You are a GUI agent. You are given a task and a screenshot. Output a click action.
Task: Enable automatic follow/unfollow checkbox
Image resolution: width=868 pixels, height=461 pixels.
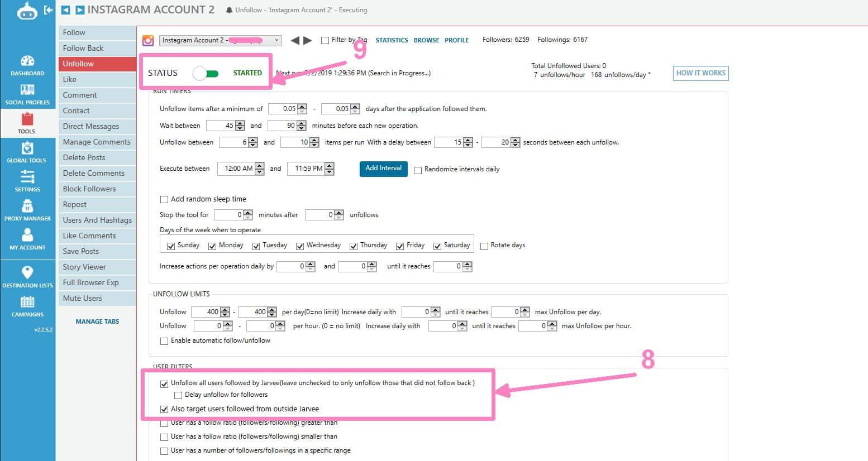click(164, 341)
